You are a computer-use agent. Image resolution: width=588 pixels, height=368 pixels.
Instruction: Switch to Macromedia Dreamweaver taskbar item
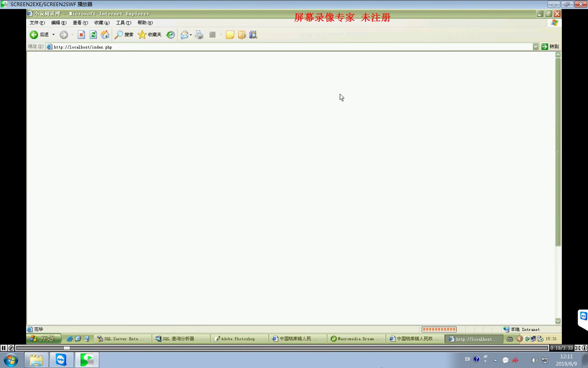356,339
